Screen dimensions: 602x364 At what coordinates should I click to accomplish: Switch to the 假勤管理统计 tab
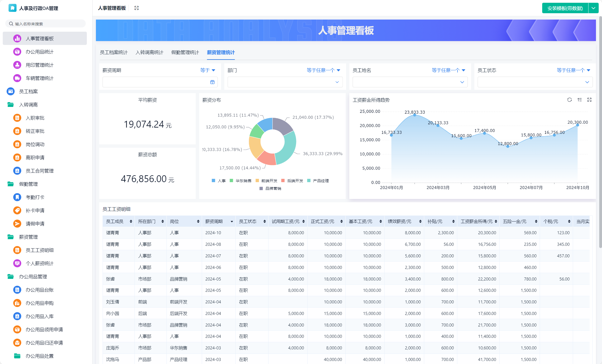pos(185,52)
